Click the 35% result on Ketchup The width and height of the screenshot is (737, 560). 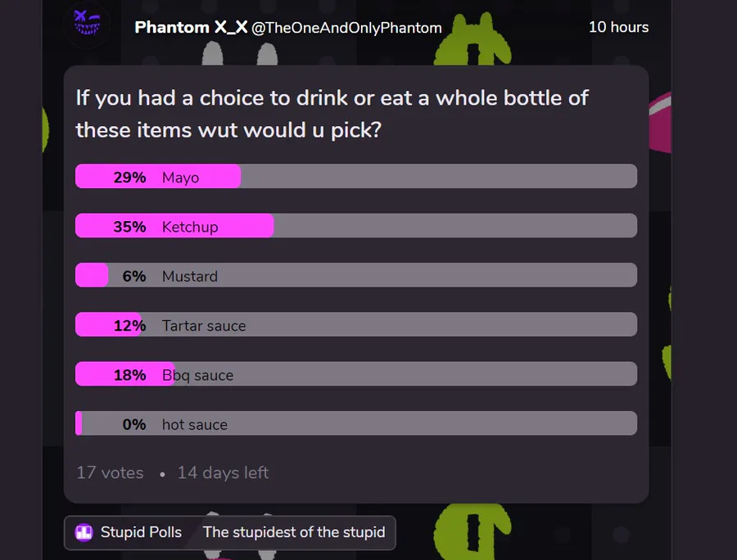click(x=129, y=227)
